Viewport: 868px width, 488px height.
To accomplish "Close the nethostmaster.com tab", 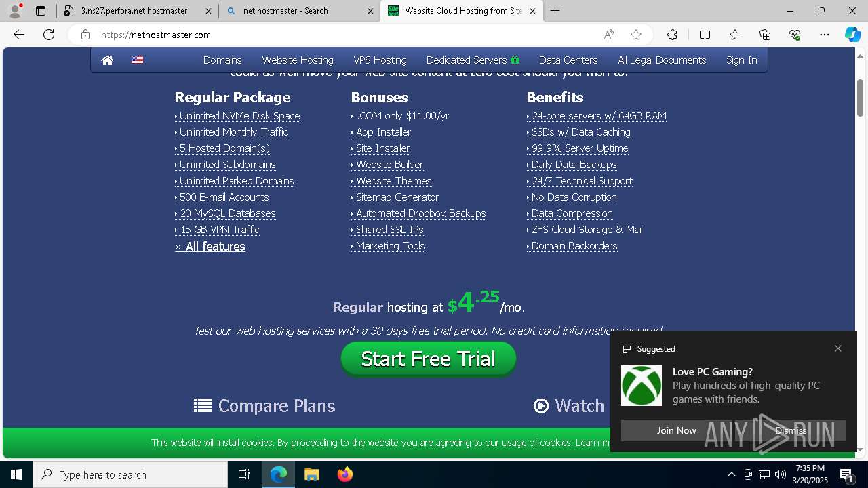I will [x=532, y=11].
